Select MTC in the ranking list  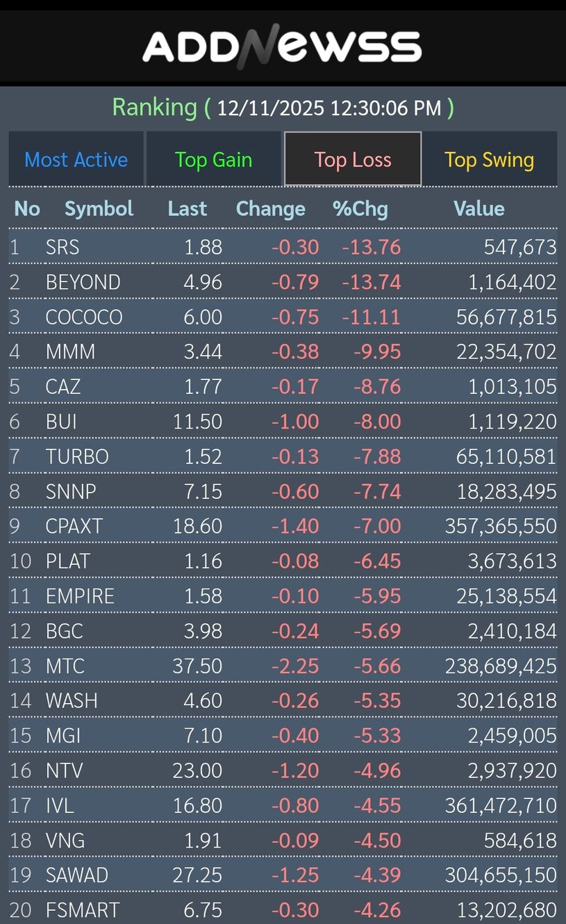(x=65, y=666)
